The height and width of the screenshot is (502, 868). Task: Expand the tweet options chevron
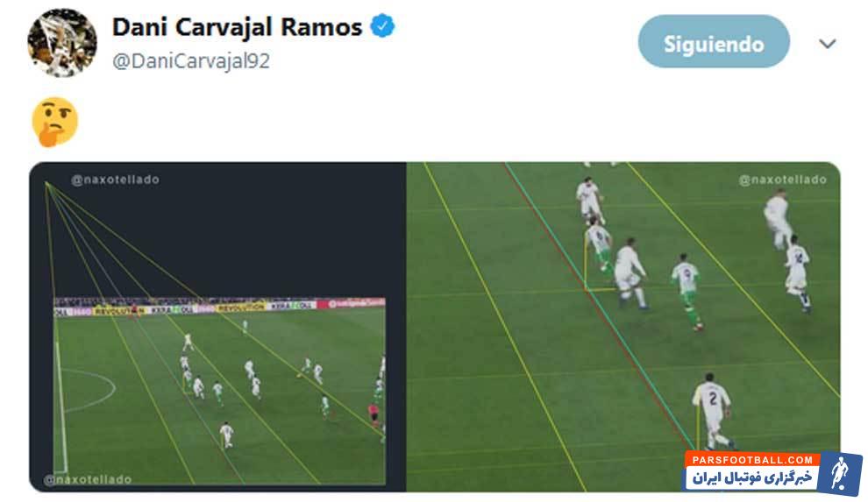tap(827, 43)
